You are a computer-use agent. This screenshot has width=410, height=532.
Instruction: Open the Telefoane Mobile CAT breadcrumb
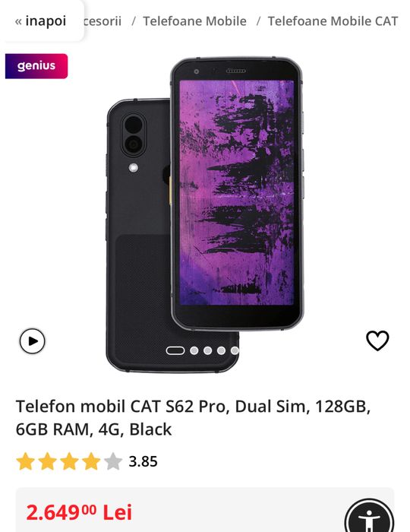click(333, 21)
